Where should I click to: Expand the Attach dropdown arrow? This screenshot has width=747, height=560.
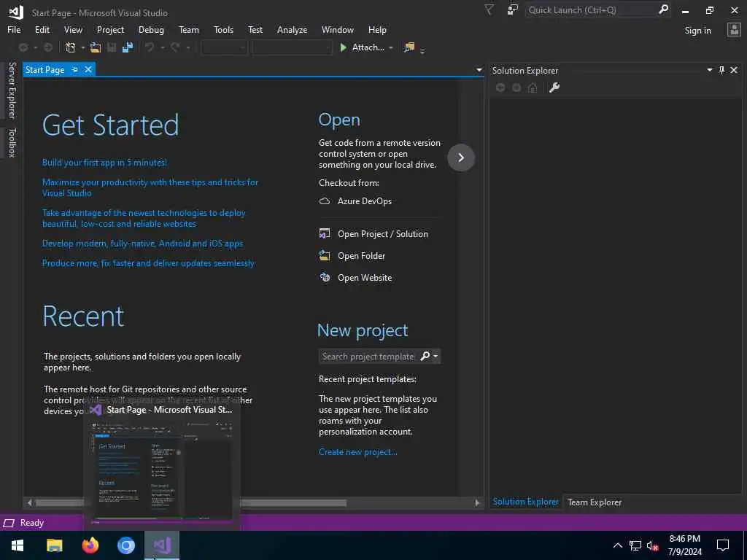pyautogui.click(x=391, y=47)
